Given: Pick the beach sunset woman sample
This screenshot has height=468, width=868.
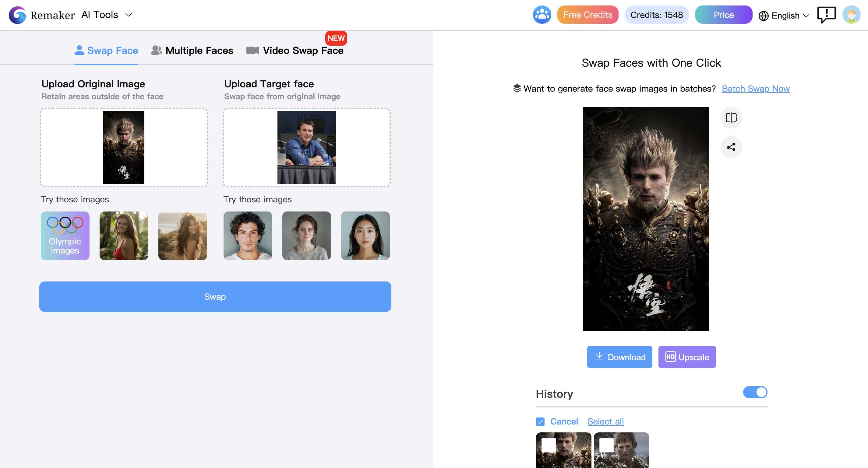Looking at the screenshot, I should click(183, 236).
